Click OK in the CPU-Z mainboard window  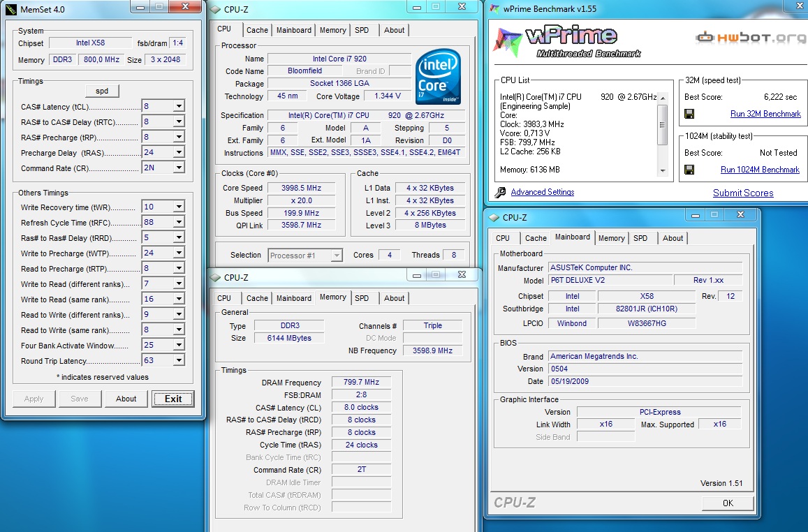(728, 503)
